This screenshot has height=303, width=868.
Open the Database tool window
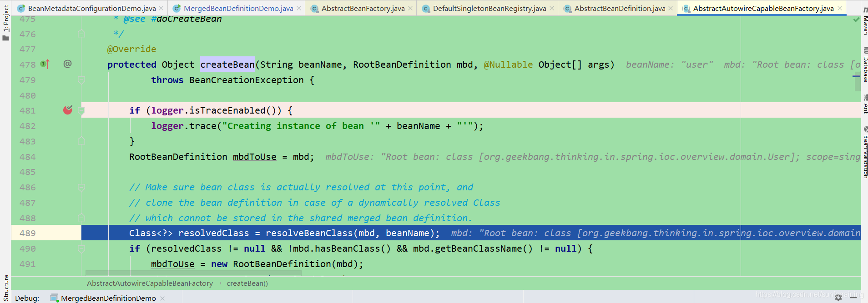coord(865,65)
